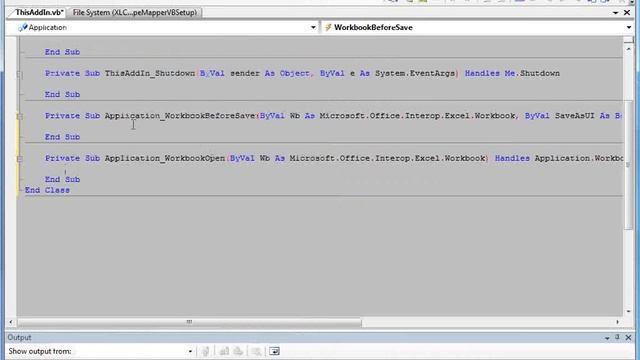
Task: Collapse the ThisAddIn_Shutdown sub outline
Action: pos(19,74)
